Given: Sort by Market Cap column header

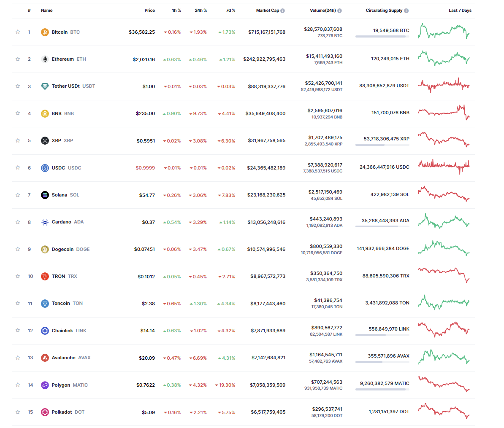Looking at the screenshot, I should (x=268, y=10).
